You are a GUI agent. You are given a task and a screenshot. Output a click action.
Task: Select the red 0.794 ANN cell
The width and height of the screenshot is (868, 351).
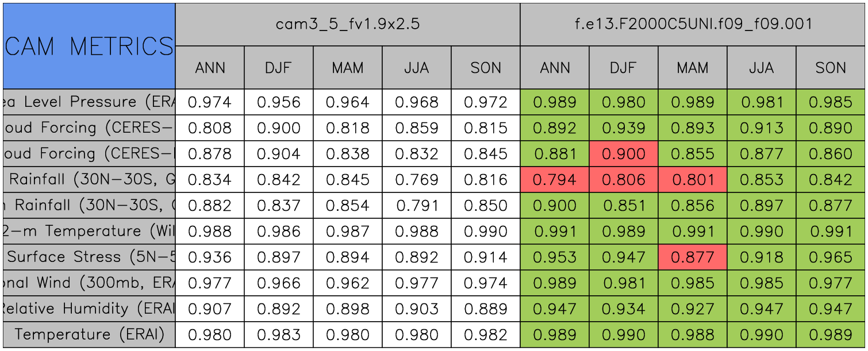(555, 180)
